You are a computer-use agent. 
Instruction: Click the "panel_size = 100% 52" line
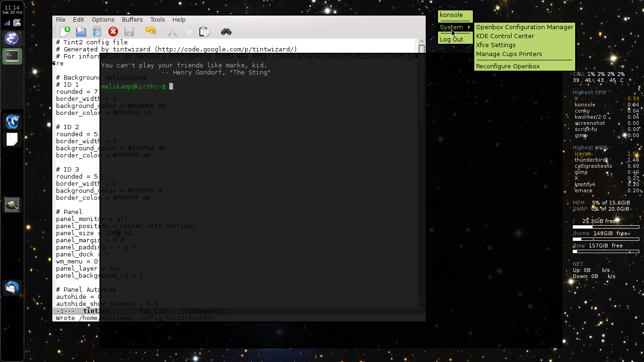pos(94,233)
